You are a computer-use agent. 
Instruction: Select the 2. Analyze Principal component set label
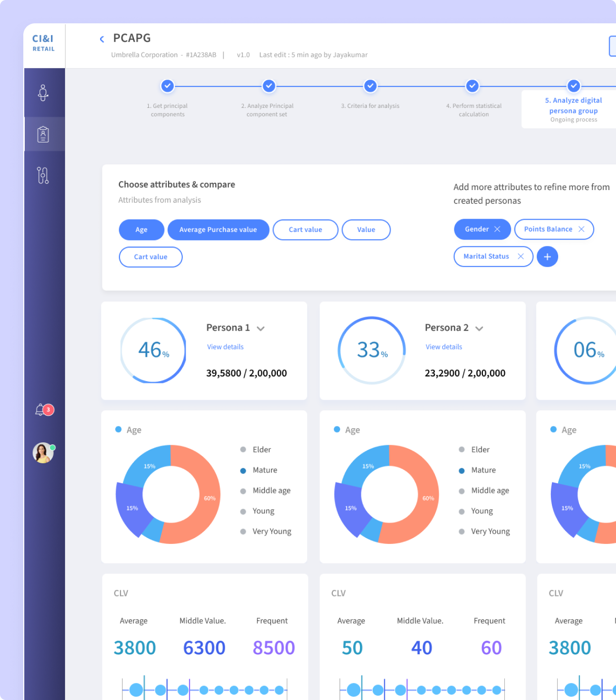(x=267, y=110)
